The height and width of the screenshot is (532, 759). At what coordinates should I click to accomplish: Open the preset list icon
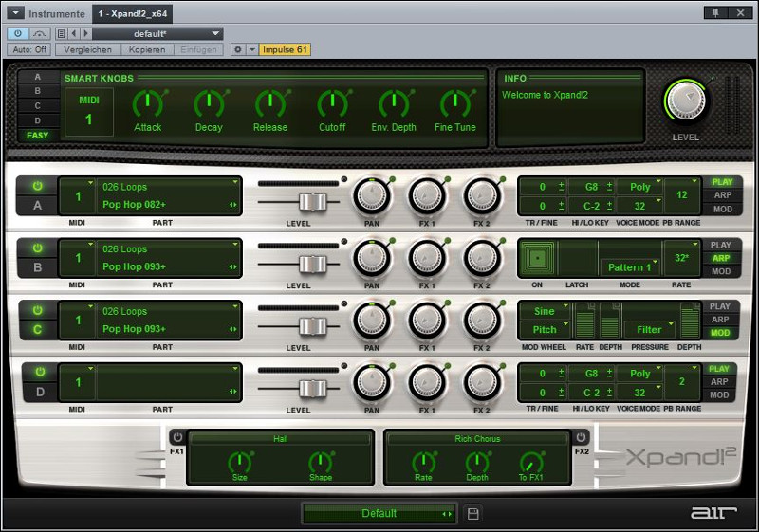(x=61, y=34)
